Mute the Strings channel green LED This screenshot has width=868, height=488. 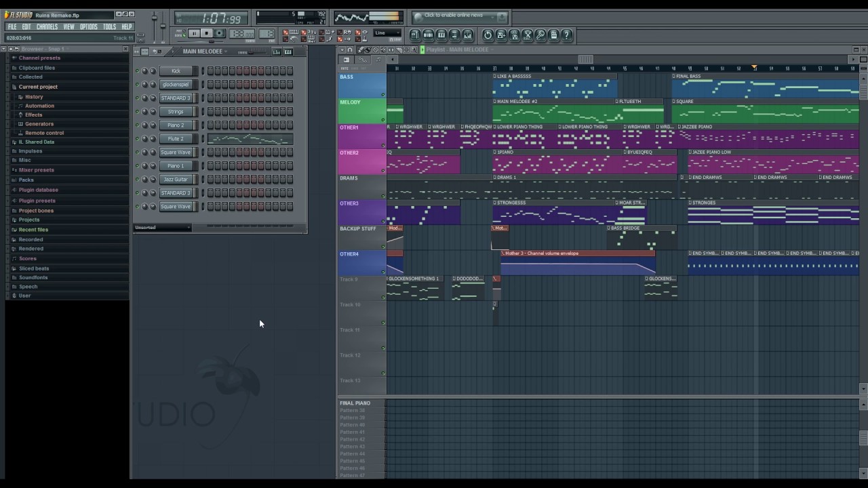[x=137, y=112]
